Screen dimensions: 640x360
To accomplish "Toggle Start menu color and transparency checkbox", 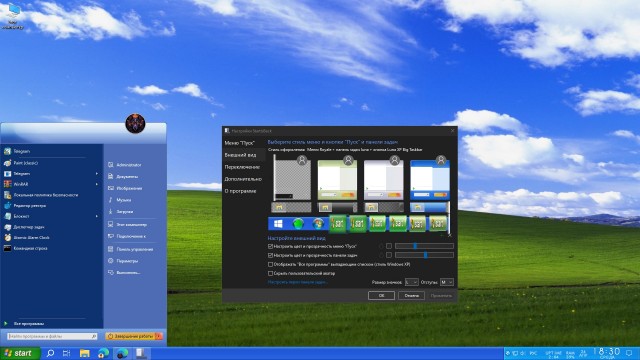I will [270, 247].
